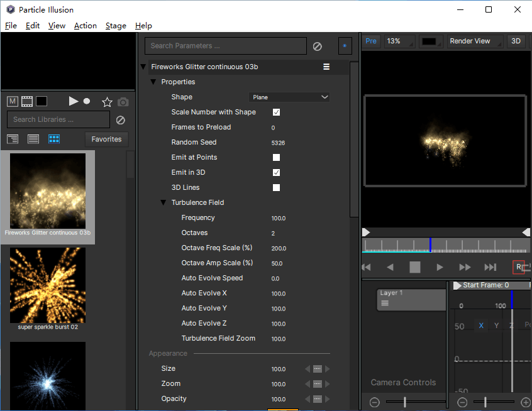Open the black background color swatch

[x=429, y=41]
